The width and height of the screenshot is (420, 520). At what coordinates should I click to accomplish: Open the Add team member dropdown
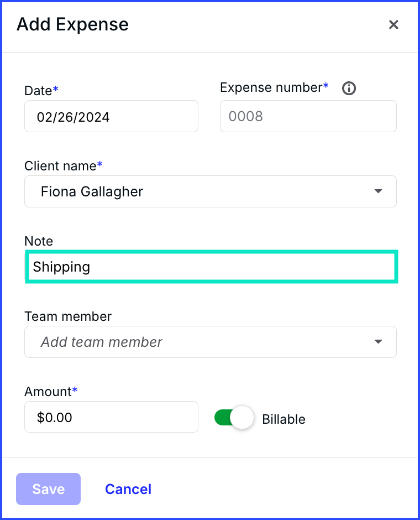(211, 342)
